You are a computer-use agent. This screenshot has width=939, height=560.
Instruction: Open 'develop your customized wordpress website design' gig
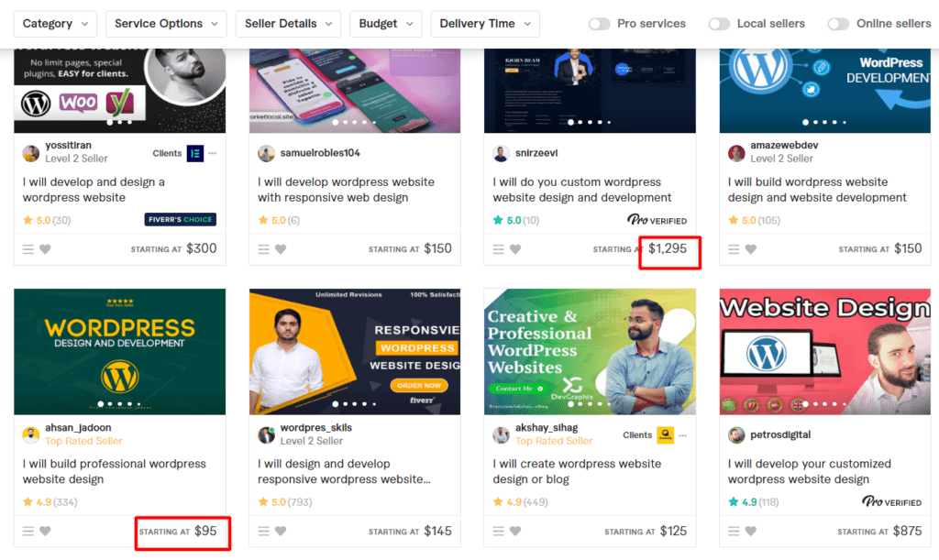[x=810, y=471]
